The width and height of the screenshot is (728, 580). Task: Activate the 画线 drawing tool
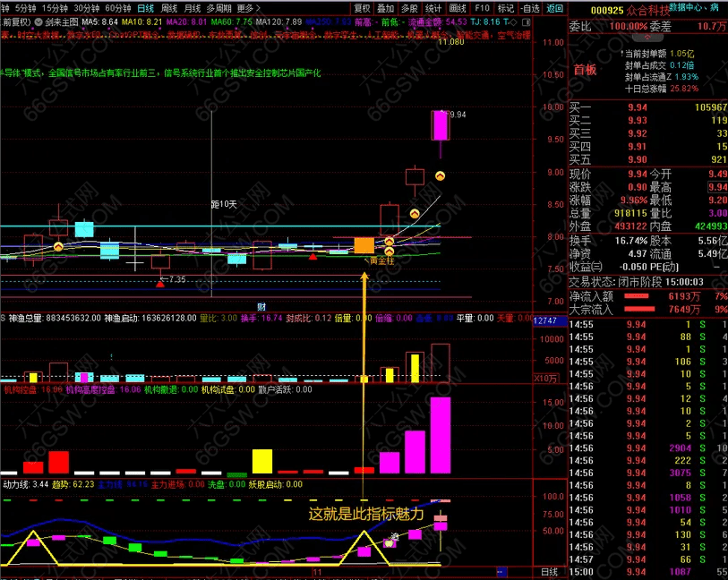click(x=458, y=8)
